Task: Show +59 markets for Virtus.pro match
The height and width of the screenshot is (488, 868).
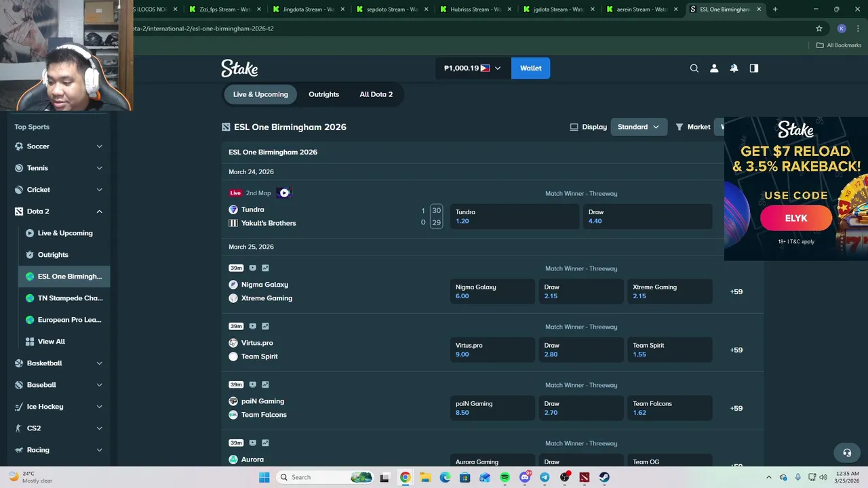Action: coord(736,350)
